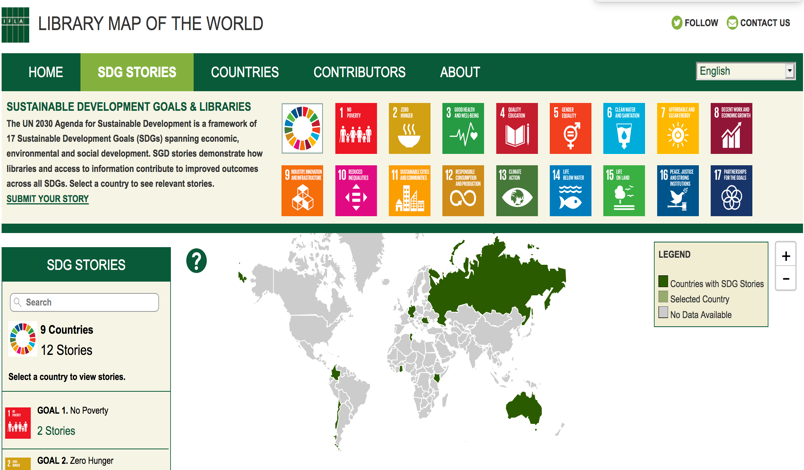Click the Follow Twitter icon
Screen dimensions: 804x470
(x=677, y=23)
